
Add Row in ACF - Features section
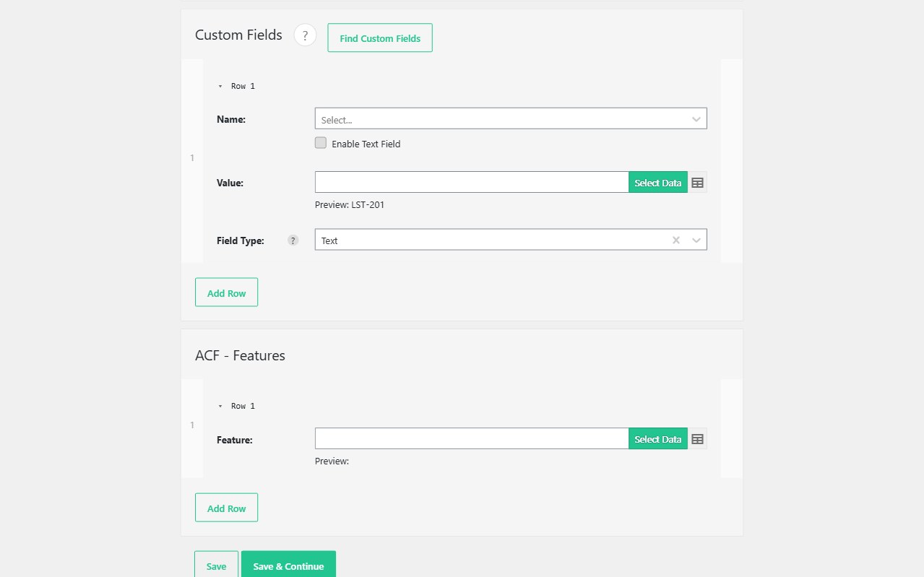coord(226,508)
